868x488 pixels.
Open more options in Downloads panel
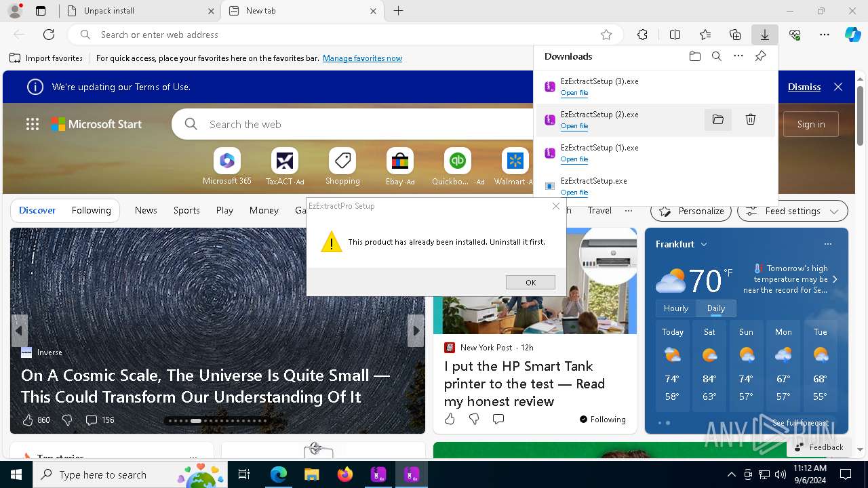tap(738, 56)
